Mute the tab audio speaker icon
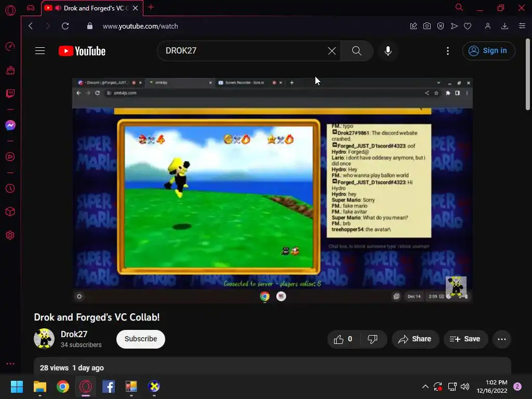 [58, 8]
